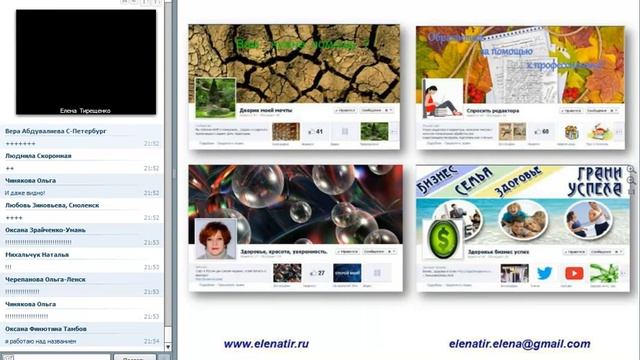Select chat name 'Вера Абдувалиева С-Петербург'

tap(56, 131)
